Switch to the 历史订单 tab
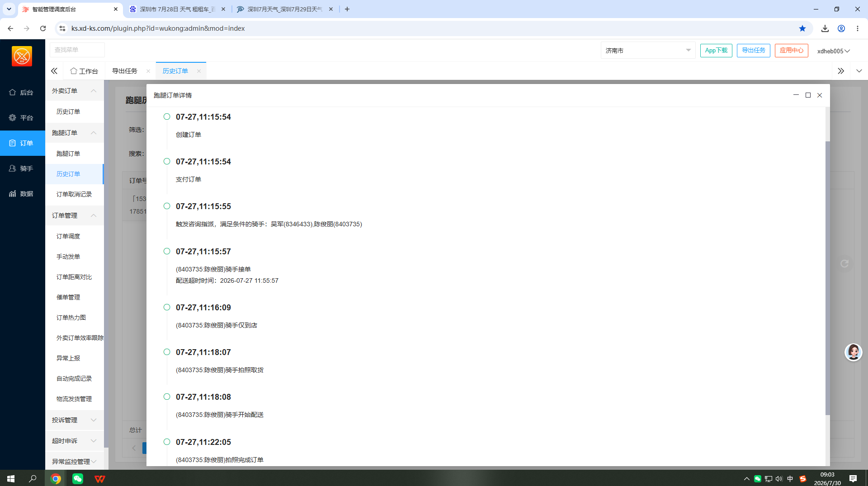Viewport: 868px width, 486px height. tap(175, 71)
